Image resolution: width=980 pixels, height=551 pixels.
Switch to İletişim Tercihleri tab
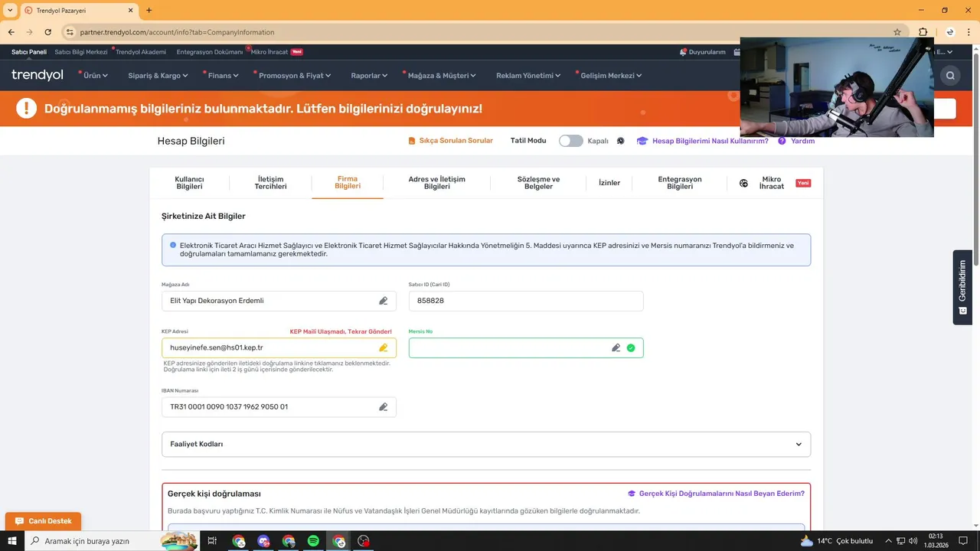[270, 183]
